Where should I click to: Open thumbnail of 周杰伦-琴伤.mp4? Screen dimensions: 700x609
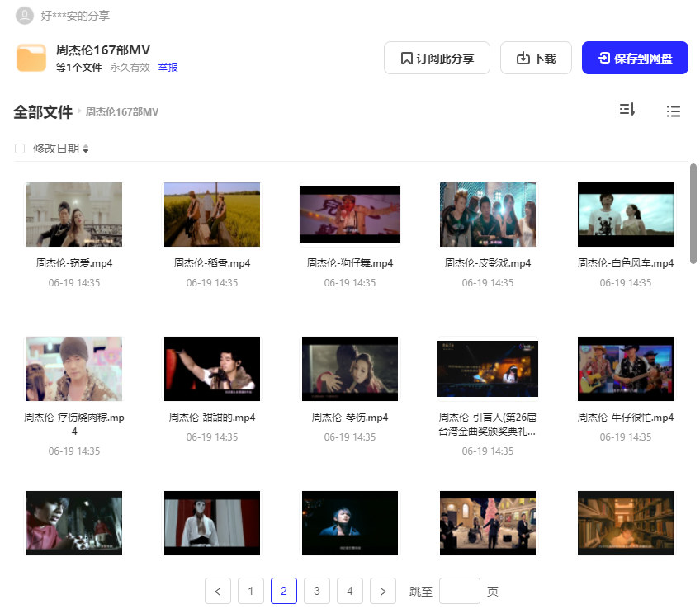click(x=350, y=369)
